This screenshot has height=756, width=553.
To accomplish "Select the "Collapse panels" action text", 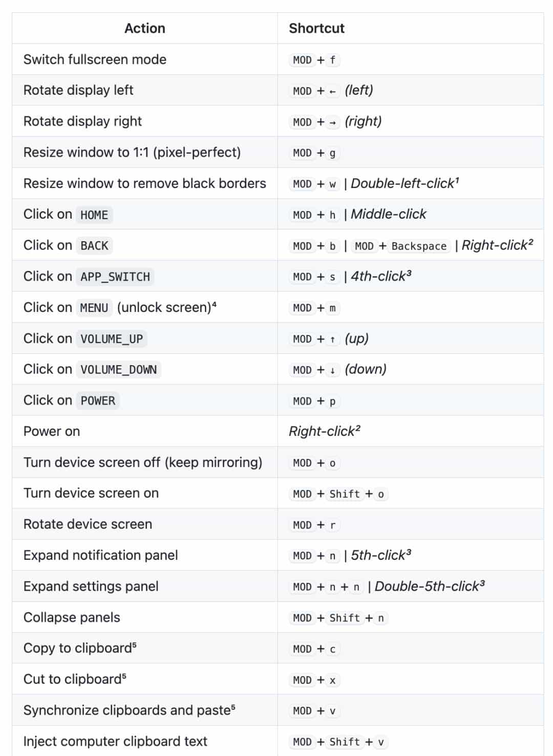I will pyautogui.click(x=72, y=618).
